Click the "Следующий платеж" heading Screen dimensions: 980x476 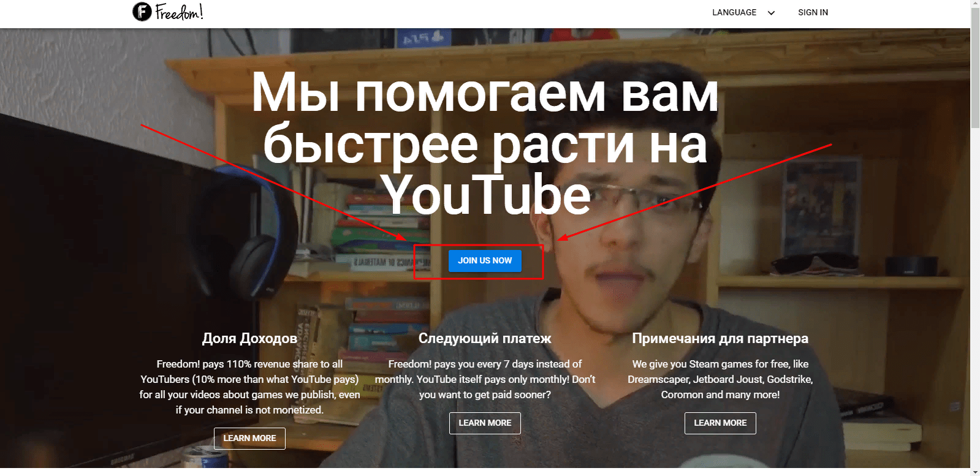[485, 338]
